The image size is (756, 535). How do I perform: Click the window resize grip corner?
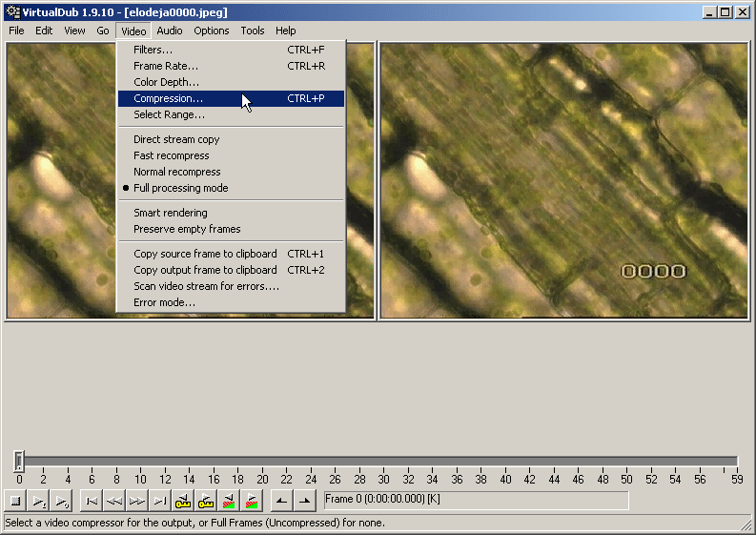click(746, 525)
